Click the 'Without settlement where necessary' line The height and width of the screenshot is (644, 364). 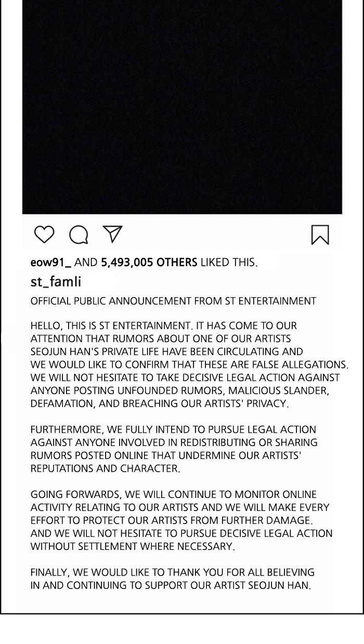pos(133,546)
